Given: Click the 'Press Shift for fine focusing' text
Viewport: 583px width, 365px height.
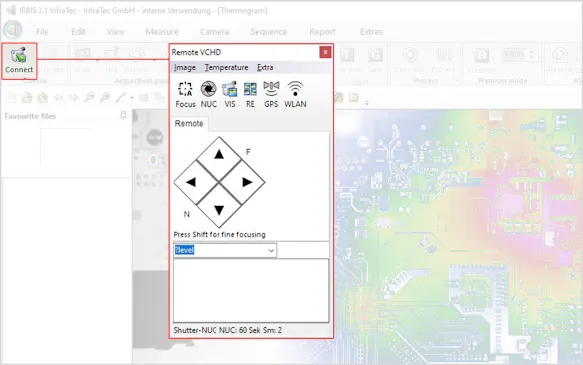Looking at the screenshot, I should point(219,235).
